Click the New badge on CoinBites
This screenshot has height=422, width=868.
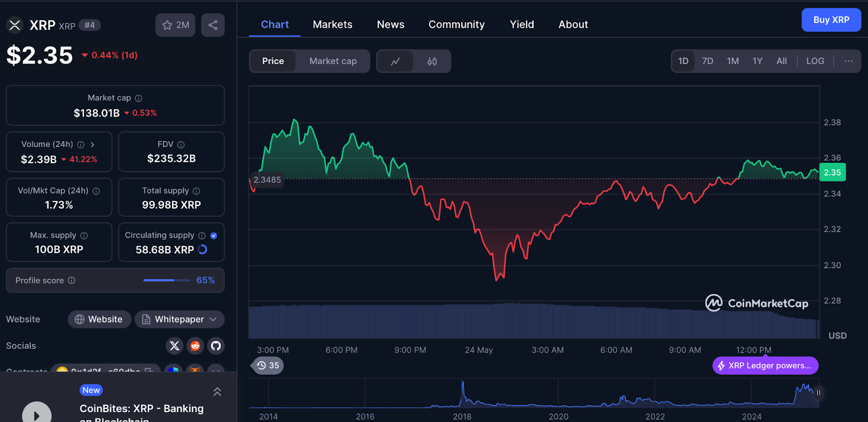(91, 390)
